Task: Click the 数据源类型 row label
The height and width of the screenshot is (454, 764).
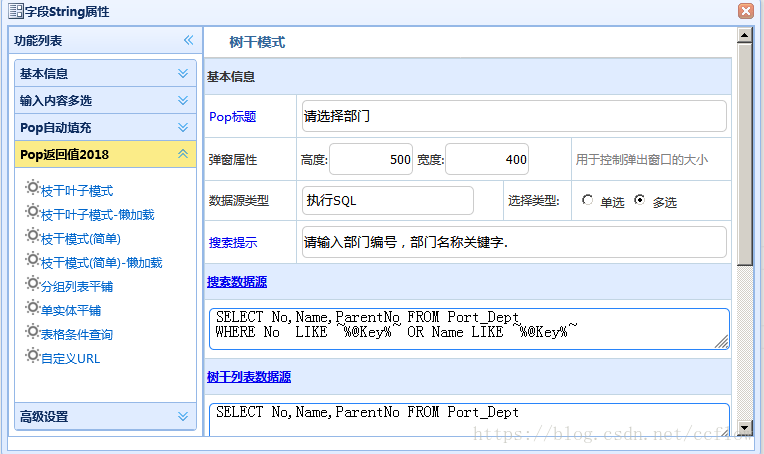Action: (239, 201)
